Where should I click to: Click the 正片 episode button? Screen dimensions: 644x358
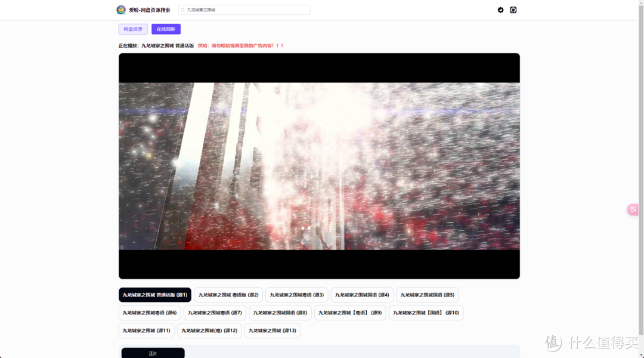pyautogui.click(x=153, y=353)
